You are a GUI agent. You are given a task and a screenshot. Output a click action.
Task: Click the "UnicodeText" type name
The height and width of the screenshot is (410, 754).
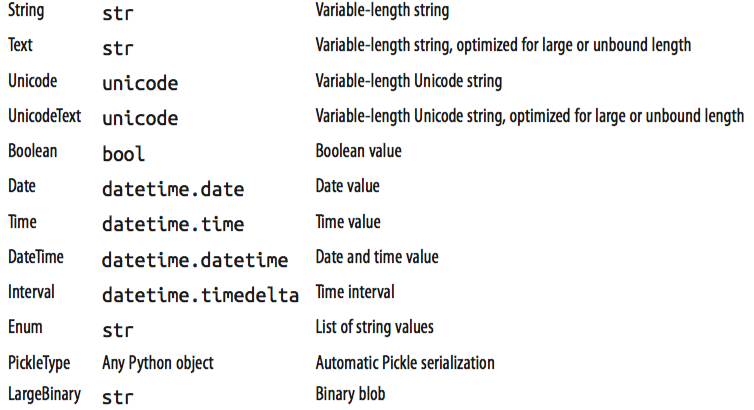tap(44, 117)
